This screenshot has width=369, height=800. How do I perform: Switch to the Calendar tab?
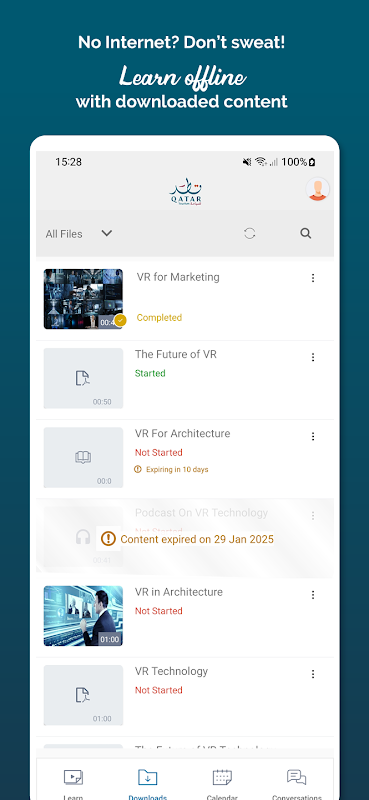click(x=222, y=784)
